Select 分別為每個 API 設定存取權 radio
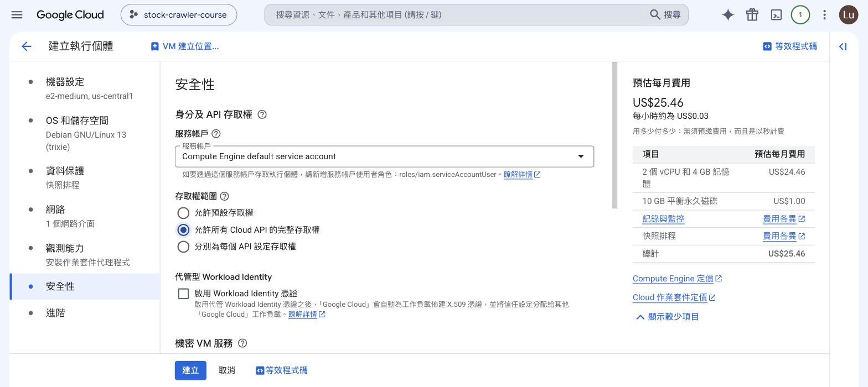The width and height of the screenshot is (868, 387). [183, 247]
